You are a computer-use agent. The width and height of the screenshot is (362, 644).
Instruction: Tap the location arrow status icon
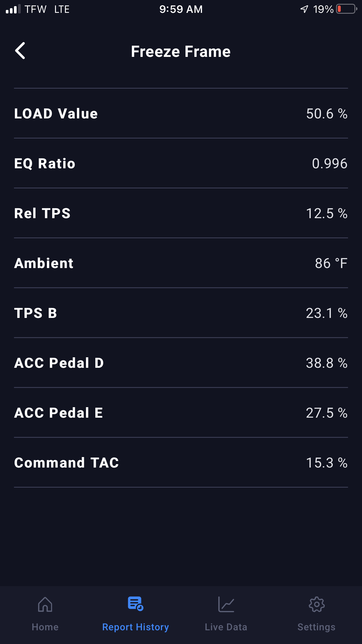pyautogui.click(x=304, y=9)
